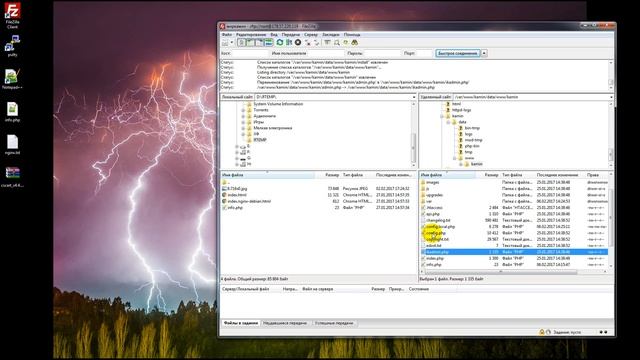Open the Передача menu
The height and width of the screenshot is (360, 640).
click(x=291, y=35)
